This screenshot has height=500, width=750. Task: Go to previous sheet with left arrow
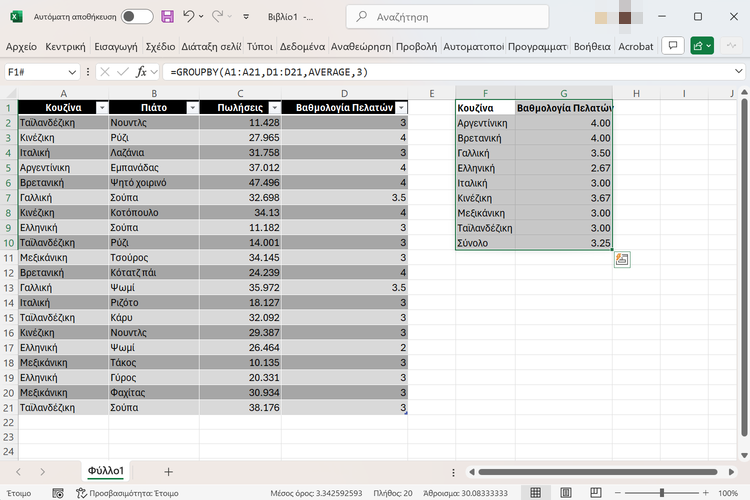tap(18, 472)
